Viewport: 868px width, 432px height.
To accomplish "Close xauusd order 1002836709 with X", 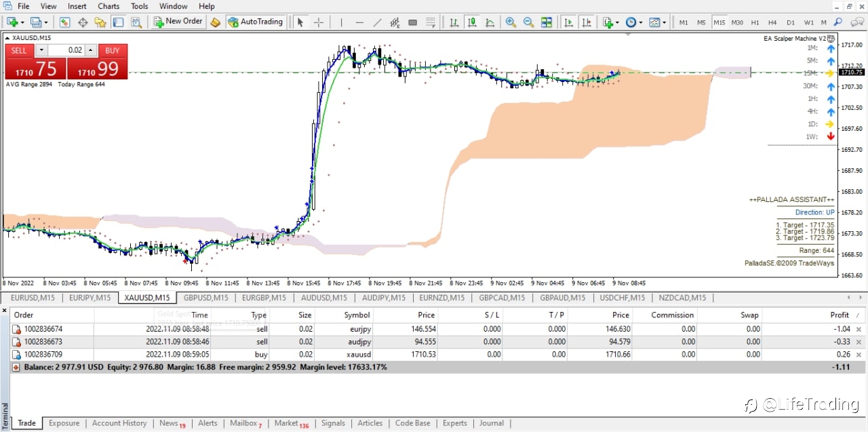I will [x=859, y=355].
